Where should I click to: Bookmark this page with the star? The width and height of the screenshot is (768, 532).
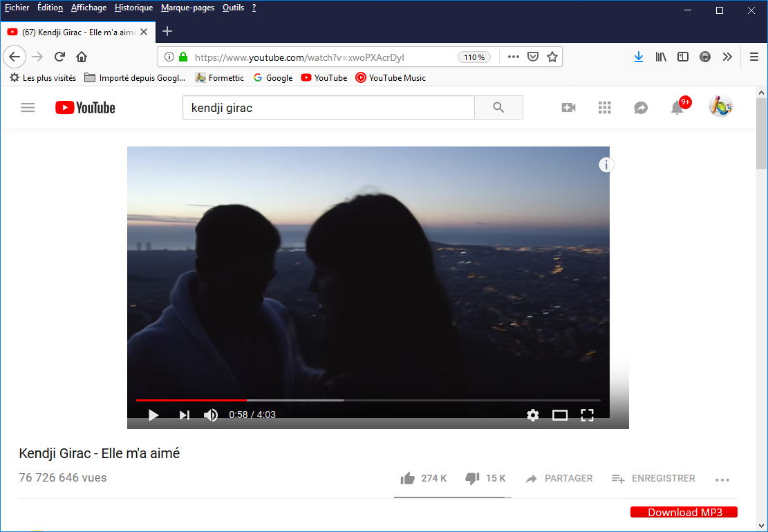pyautogui.click(x=552, y=57)
